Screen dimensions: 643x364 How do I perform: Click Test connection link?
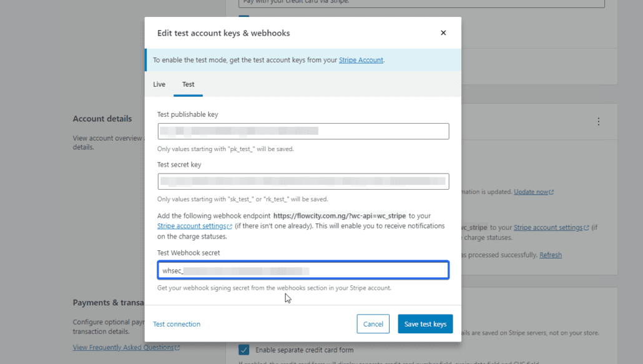coord(177,324)
